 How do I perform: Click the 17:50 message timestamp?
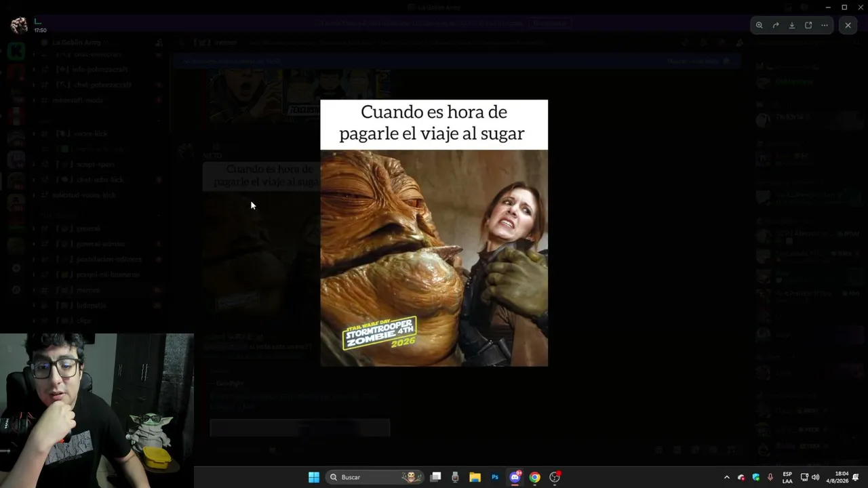tap(40, 30)
